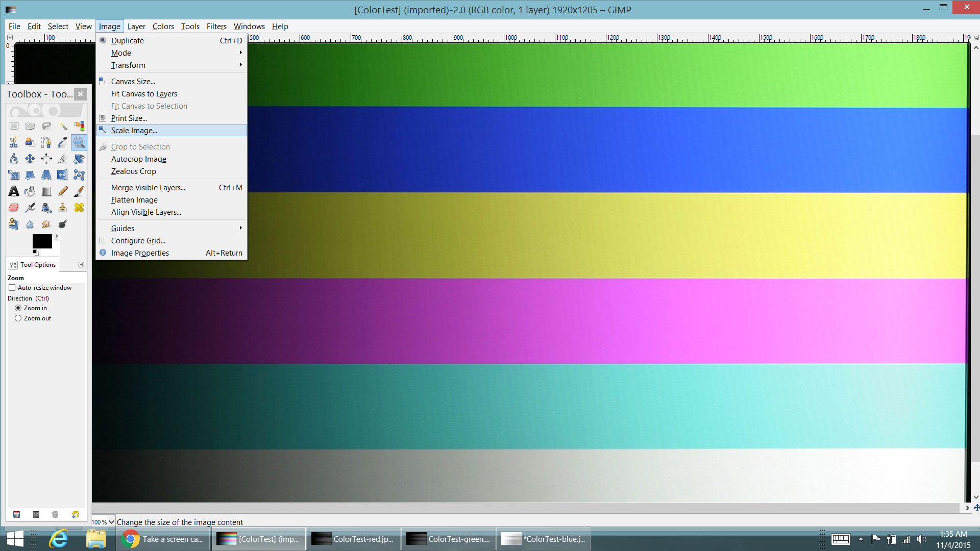Switch to ColorTest-green taskbar window
Screen dimensions: 980x551
point(448,539)
